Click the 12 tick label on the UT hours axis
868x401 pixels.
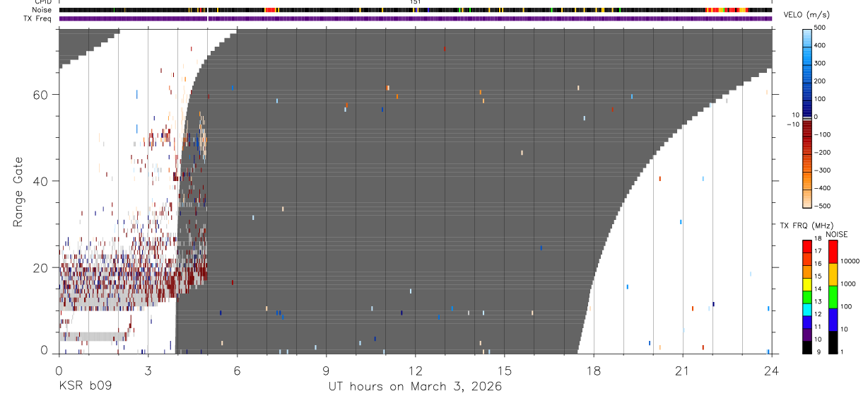click(416, 370)
